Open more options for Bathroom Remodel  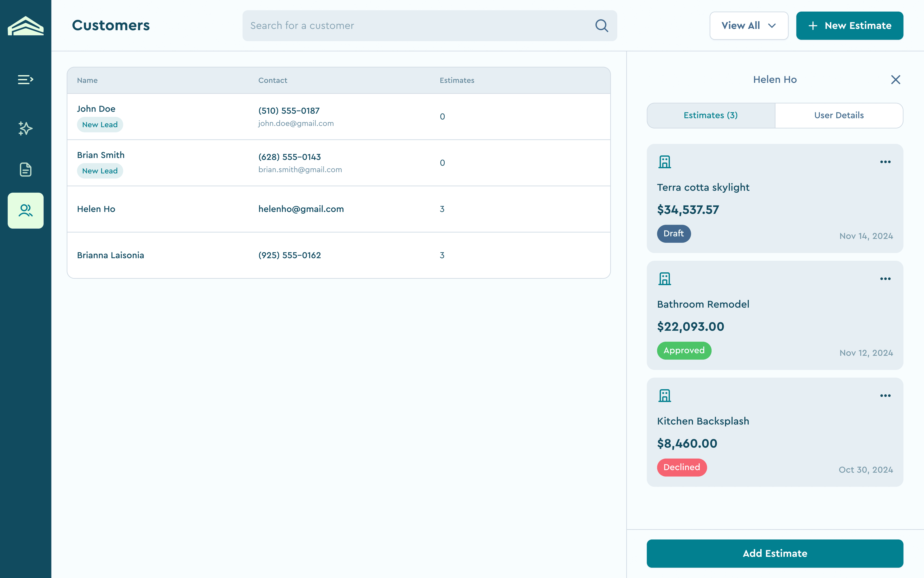click(885, 279)
